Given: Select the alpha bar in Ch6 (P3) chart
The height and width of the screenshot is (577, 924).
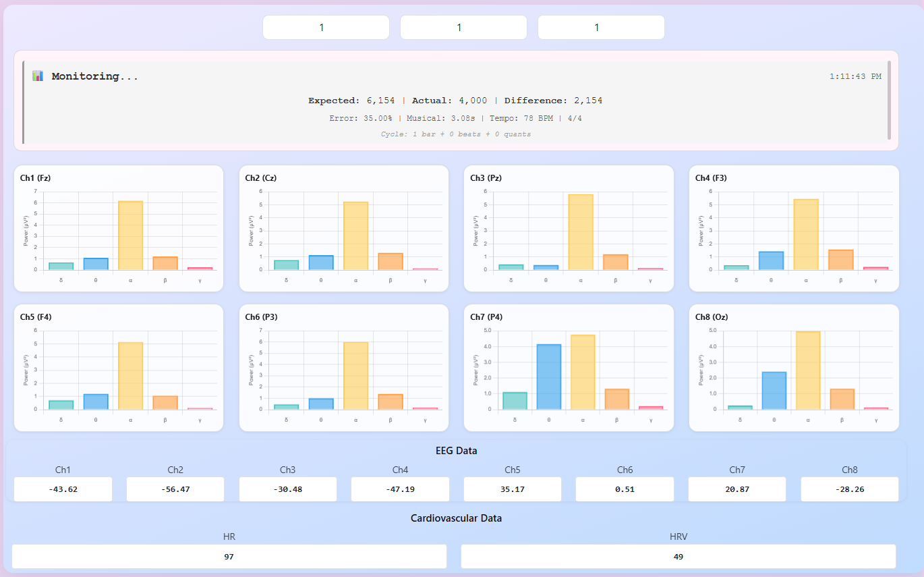Looking at the screenshot, I should pyautogui.click(x=355, y=375).
